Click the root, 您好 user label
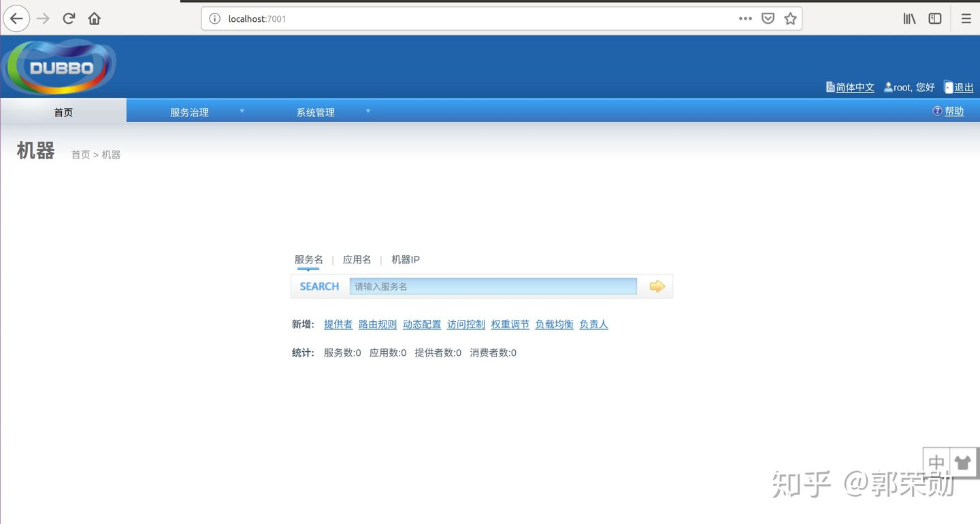The width and height of the screenshot is (980, 524). coord(914,87)
